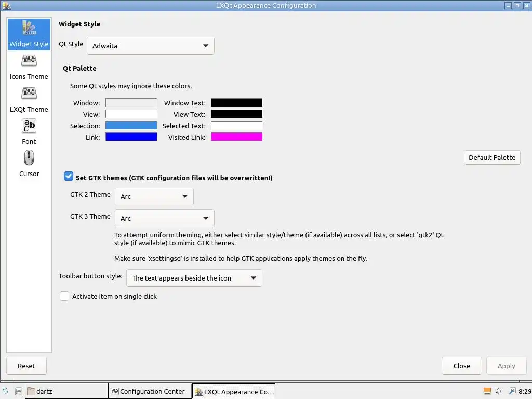Pick the View color swatch
The height and width of the screenshot is (399, 532).
point(131,114)
